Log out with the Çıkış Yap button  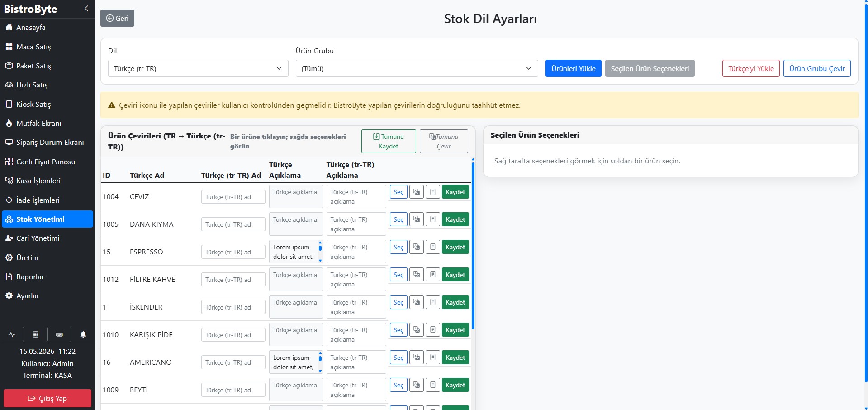point(47,398)
